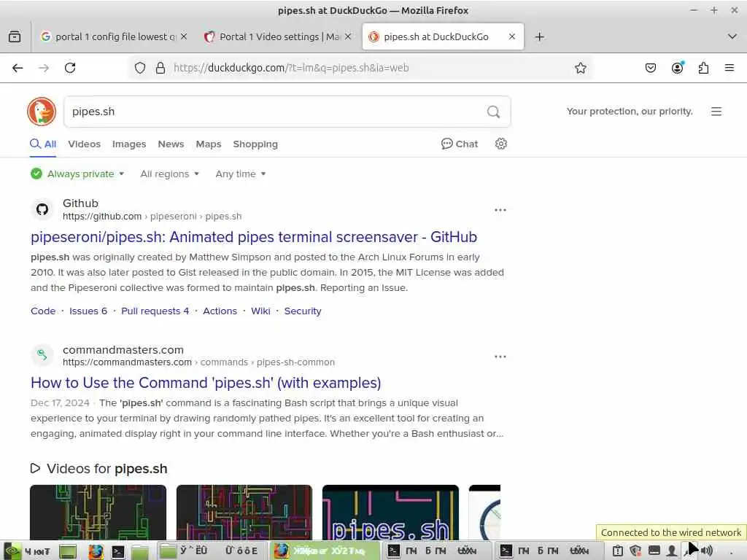747x560 pixels.
Task: Open the Security sublink
Action: pyautogui.click(x=303, y=311)
